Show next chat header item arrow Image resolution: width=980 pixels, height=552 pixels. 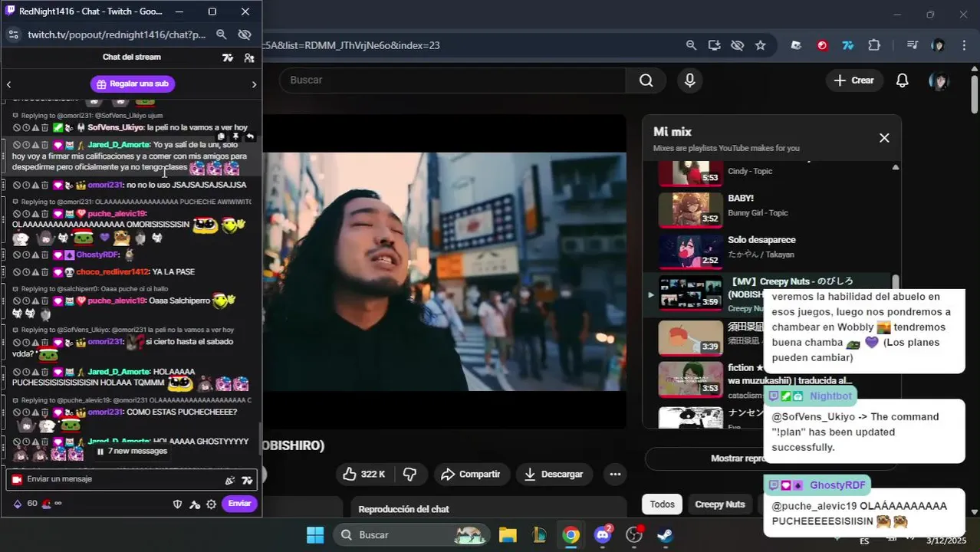[x=254, y=84]
